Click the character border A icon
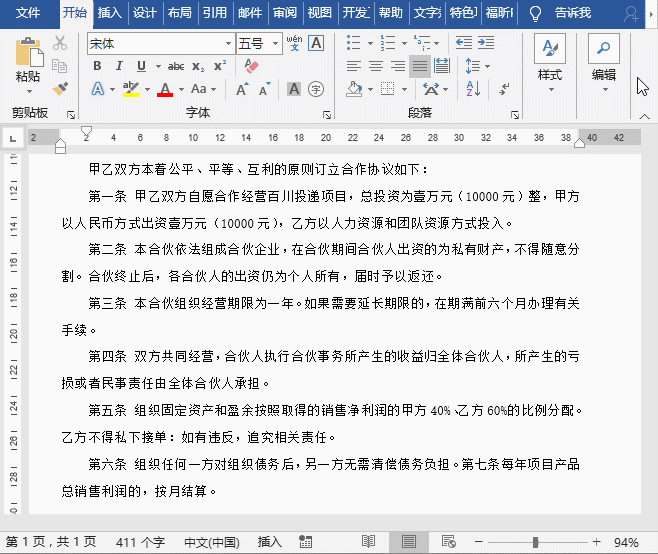The height and width of the screenshot is (554, 658). tap(316, 43)
